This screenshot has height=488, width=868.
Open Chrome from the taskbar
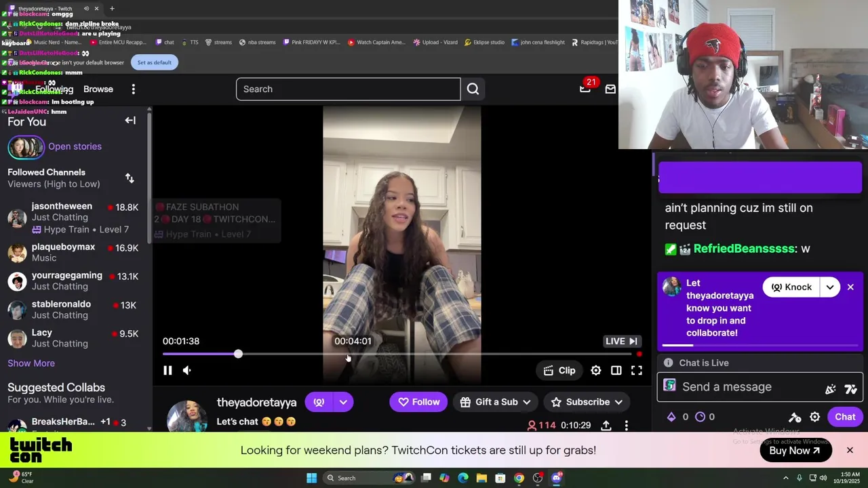pyautogui.click(x=519, y=478)
